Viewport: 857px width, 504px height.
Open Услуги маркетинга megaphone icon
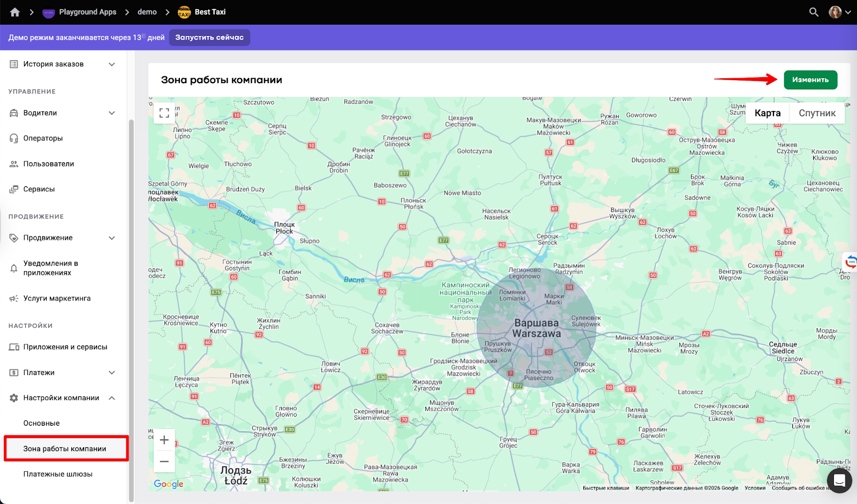click(x=14, y=298)
